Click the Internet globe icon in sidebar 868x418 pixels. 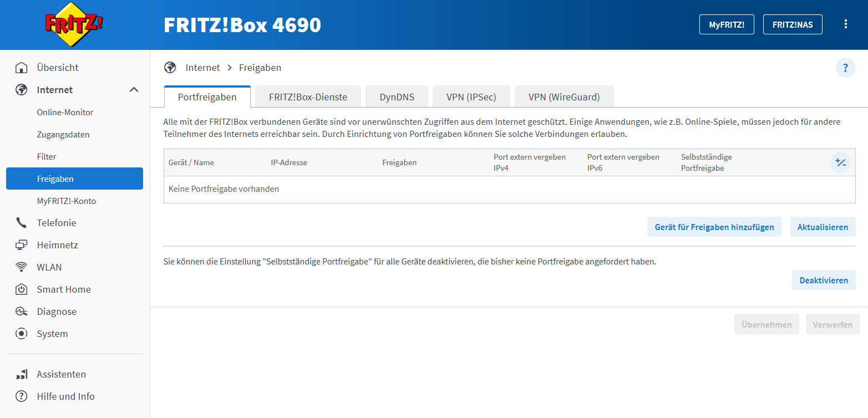(22, 90)
